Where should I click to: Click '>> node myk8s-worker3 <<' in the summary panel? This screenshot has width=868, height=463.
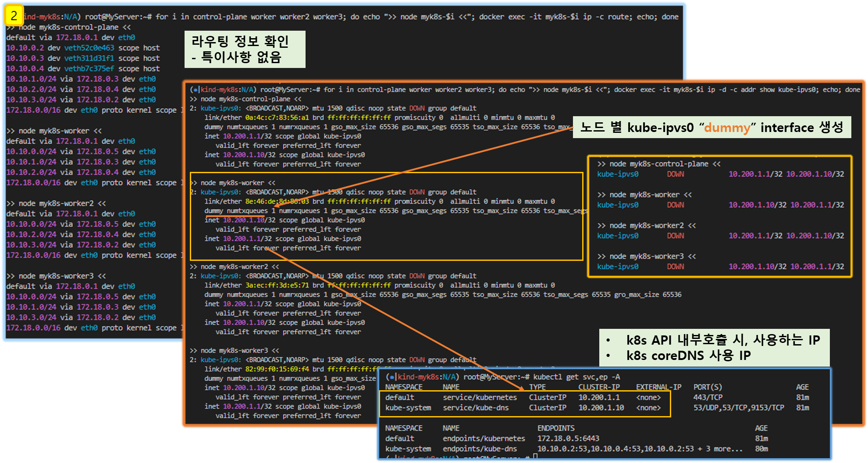(x=646, y=256)
